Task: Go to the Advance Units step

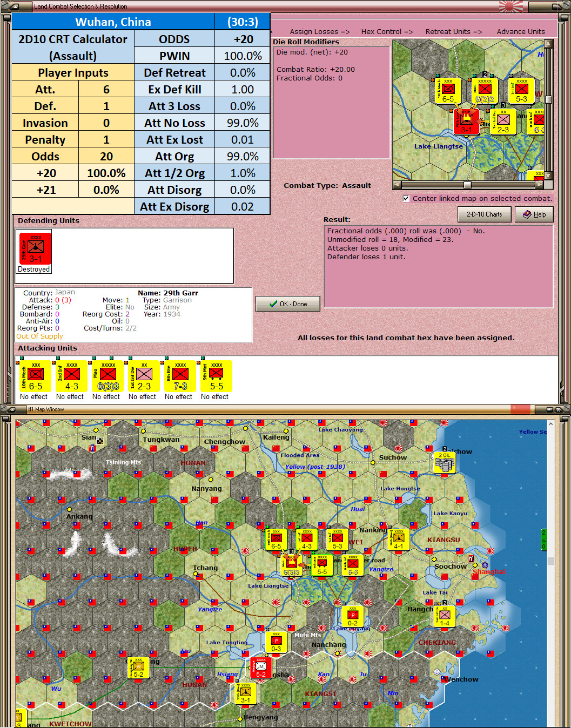Action: 521,31
